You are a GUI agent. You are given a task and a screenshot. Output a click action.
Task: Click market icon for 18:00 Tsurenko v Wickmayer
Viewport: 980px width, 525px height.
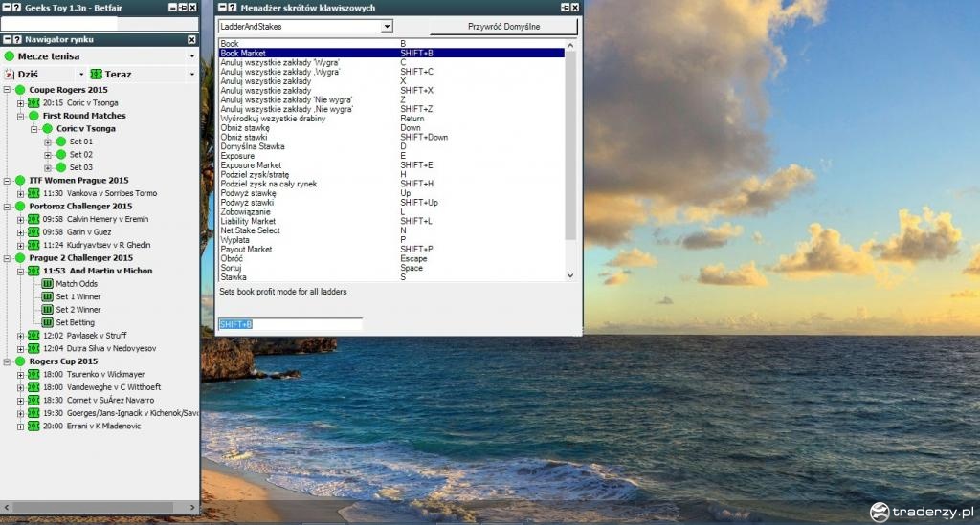[x=33, y=374]
